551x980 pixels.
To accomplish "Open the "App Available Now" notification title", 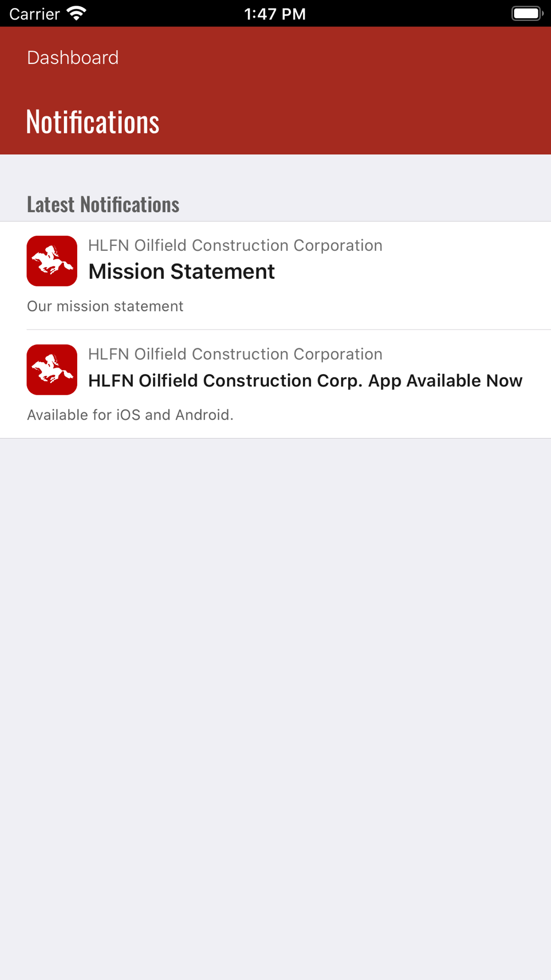I will [x=305, y=380].
